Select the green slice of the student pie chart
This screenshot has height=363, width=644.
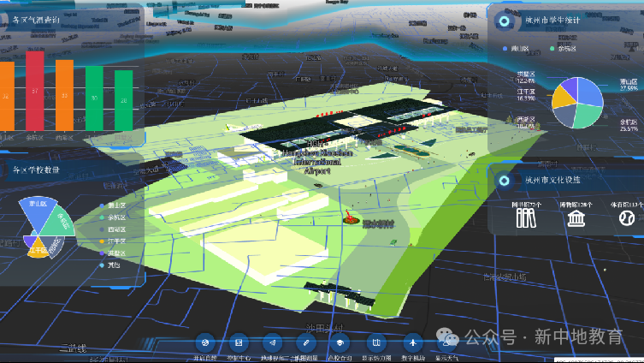pos(588,116)
